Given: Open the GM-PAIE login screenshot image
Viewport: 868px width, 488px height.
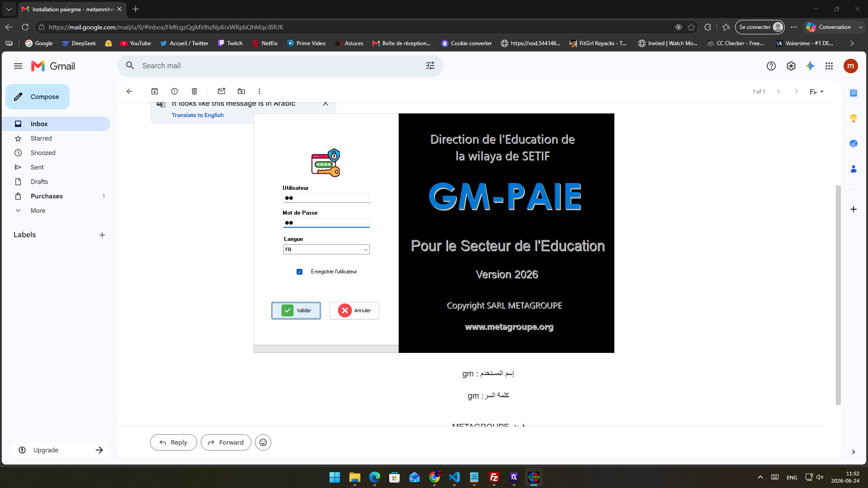Looking at the screenshot, I should [x=434, y=233].
